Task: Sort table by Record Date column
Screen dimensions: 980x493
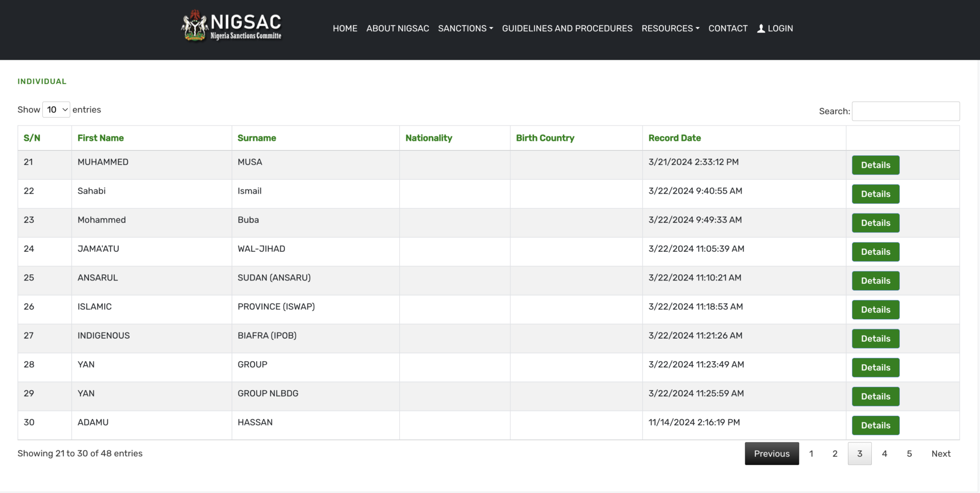Action: [674, 138]
